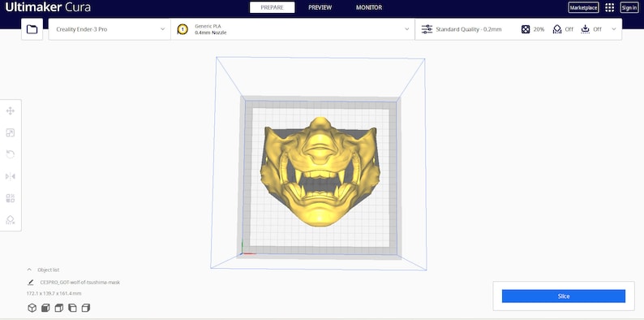
Task: Click the 3D perspective view cube icon
Action: 32,308
